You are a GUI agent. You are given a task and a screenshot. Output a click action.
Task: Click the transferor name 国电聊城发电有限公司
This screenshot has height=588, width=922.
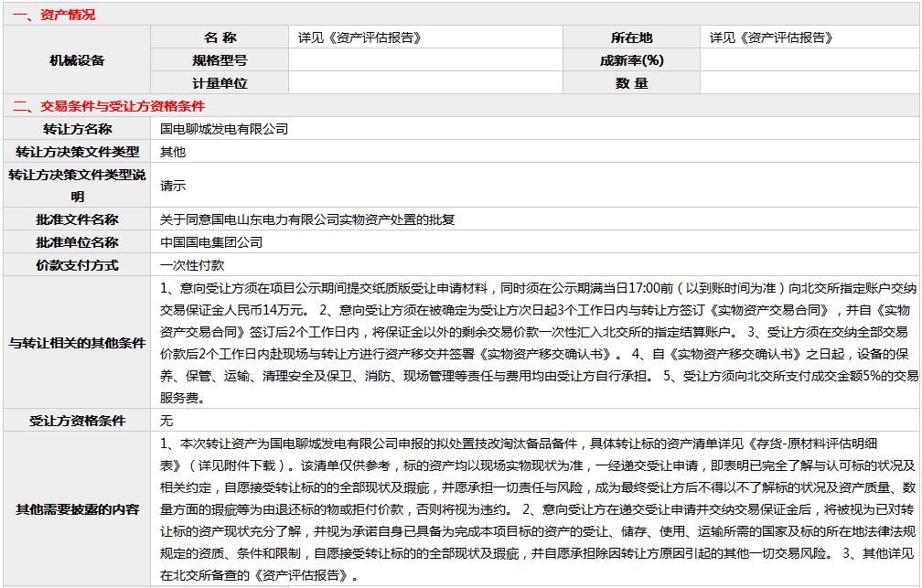coord(224,129)
